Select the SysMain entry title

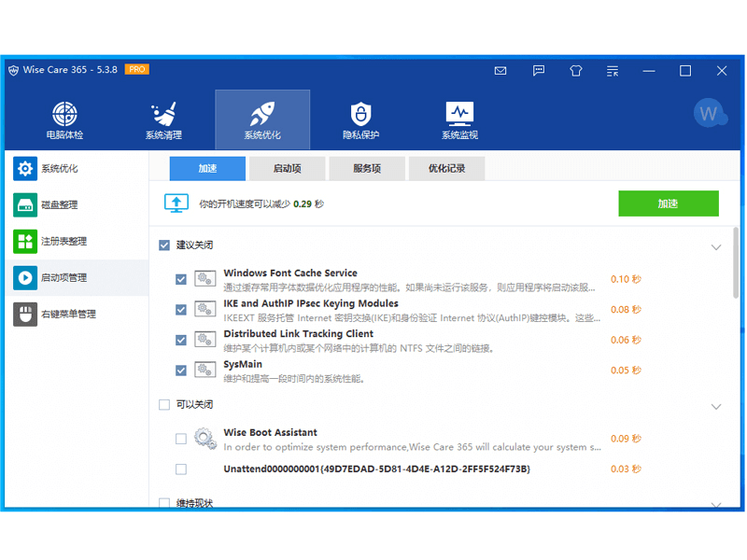243,364
